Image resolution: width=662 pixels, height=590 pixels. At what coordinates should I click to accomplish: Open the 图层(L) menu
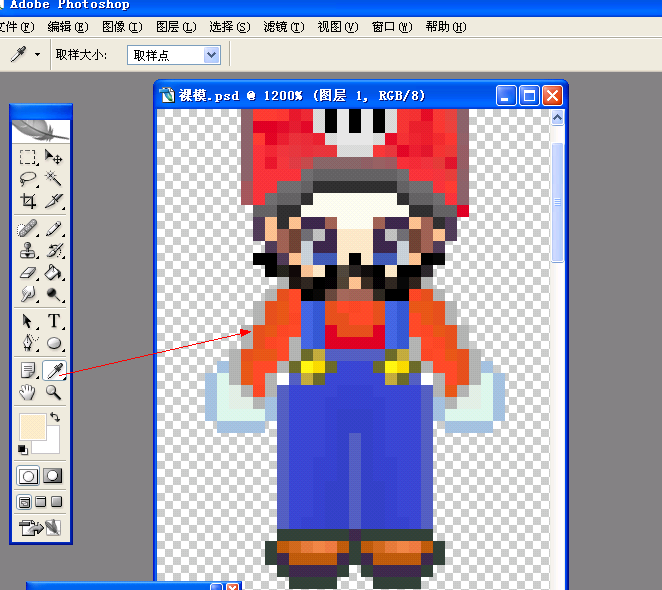pyautogui.click(x=176, y=27)
